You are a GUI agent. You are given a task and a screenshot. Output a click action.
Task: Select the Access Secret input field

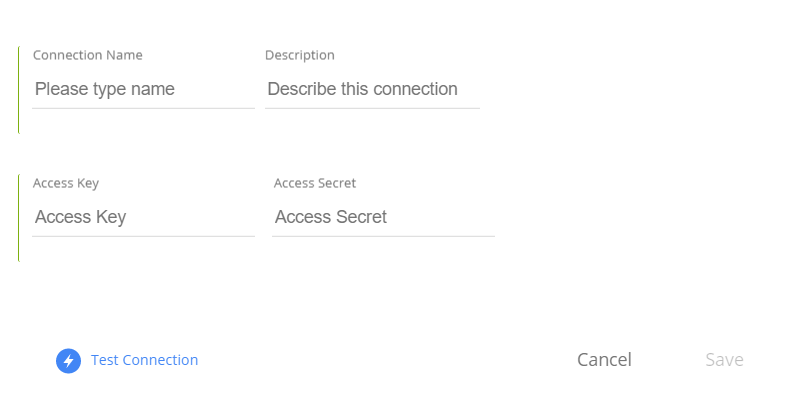click(383, 217)
